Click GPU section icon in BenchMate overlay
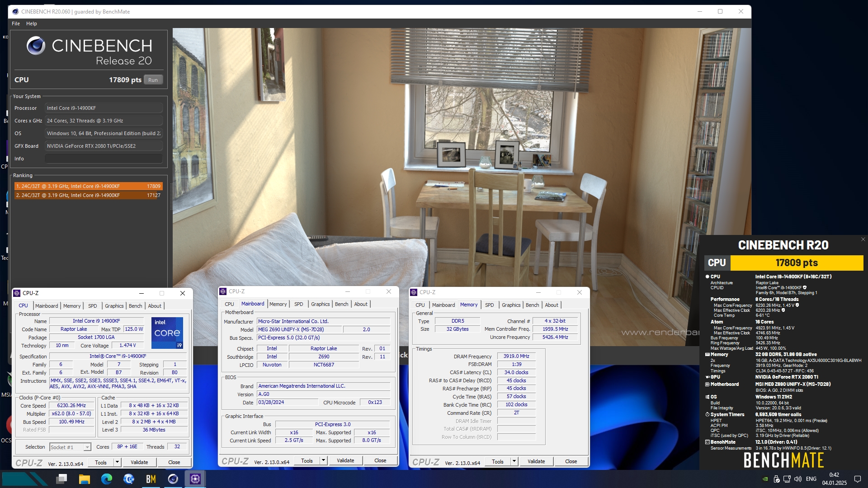The width and height of the screenshot is (868, 488). pyautogui.click(x=708, y=377)
